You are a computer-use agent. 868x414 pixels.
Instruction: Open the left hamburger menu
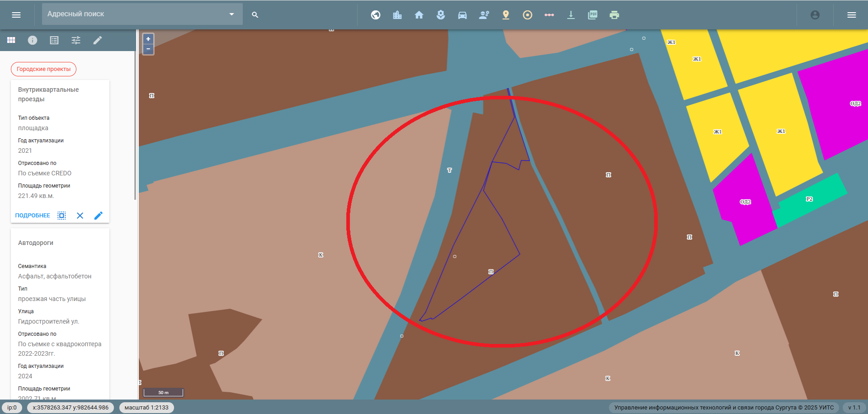coord(16,15)
